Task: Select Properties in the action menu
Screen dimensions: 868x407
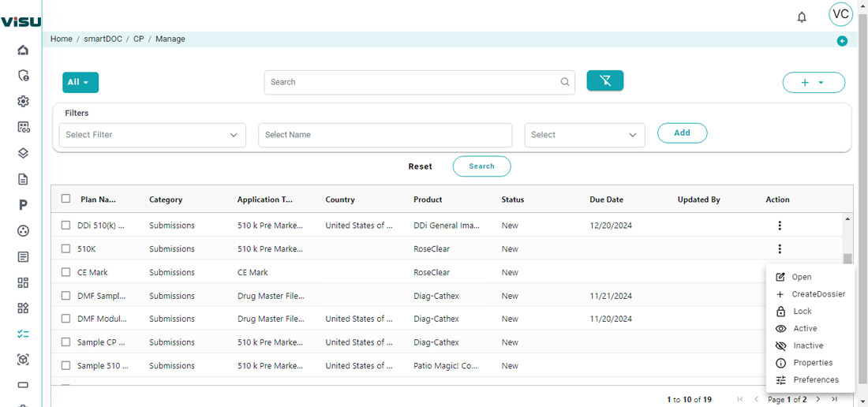Action: point(812,363)
